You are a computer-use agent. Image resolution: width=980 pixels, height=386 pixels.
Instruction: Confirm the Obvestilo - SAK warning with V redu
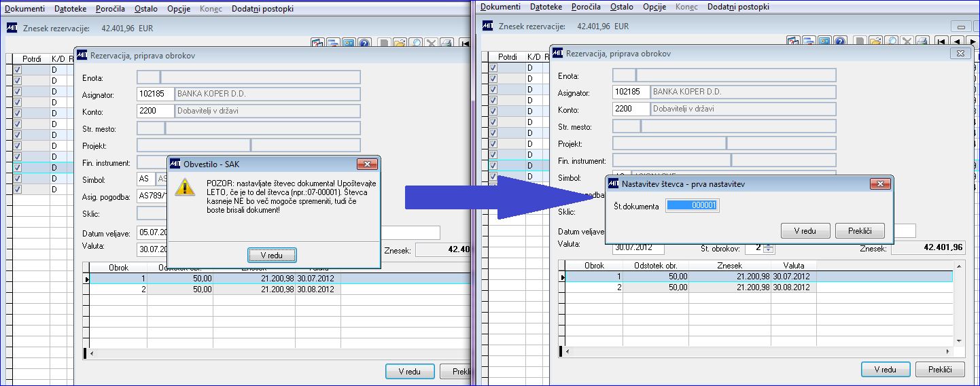272,255
